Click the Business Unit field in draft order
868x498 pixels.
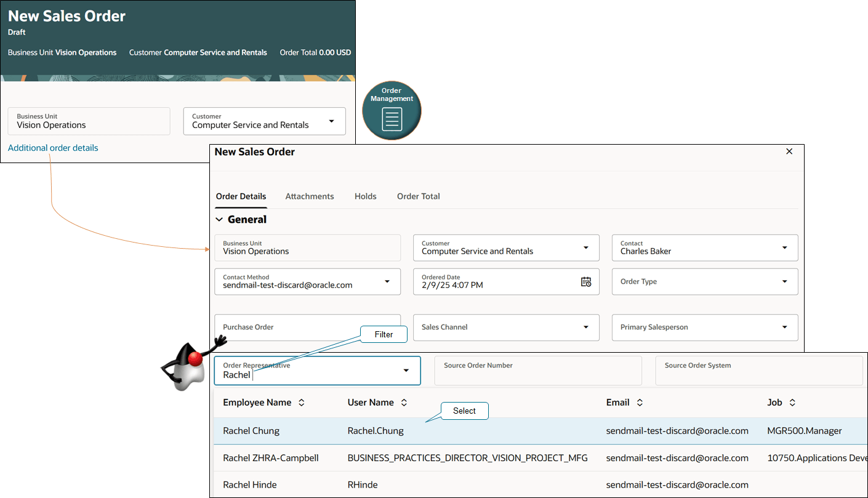pos(89,121)
